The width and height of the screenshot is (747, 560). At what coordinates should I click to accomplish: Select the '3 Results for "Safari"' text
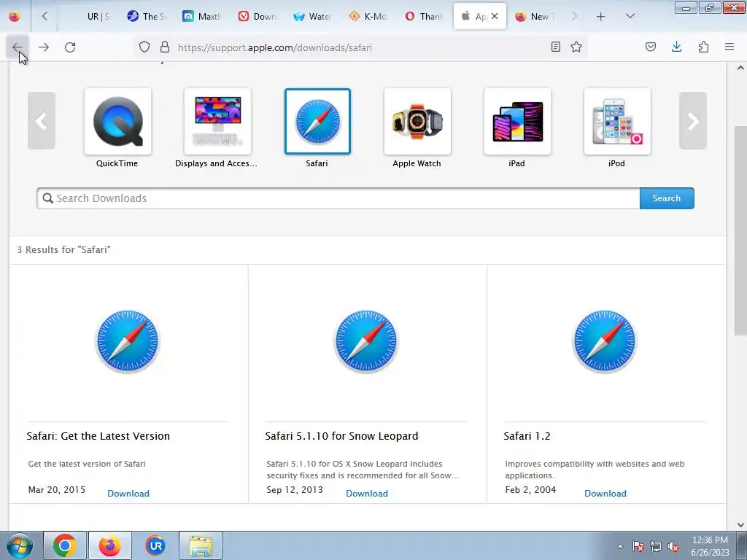(x=64, y=249)
